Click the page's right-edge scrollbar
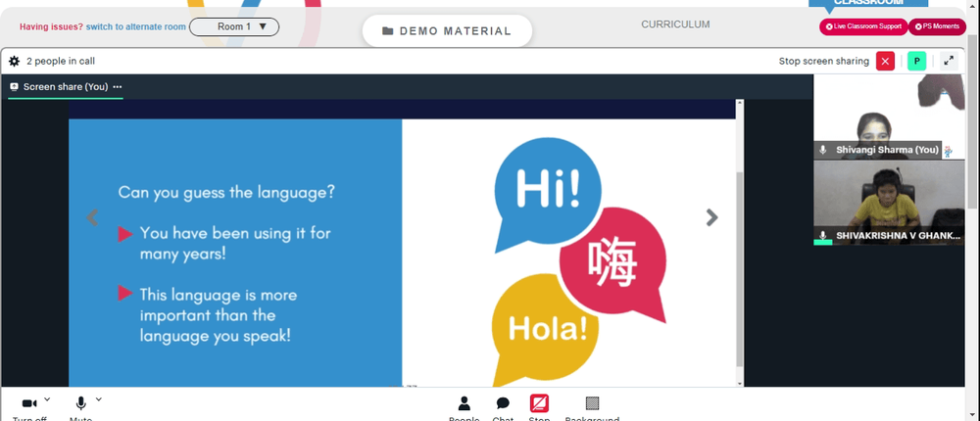 973,121
